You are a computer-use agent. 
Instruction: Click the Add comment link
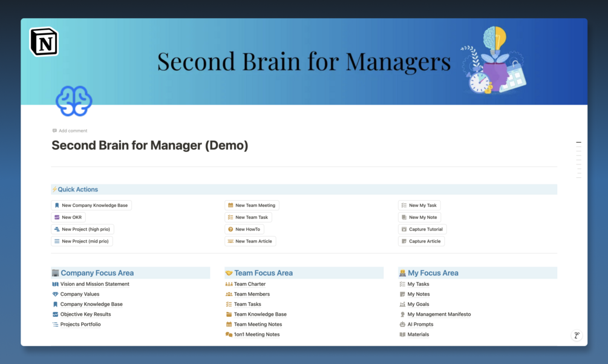[70, 131]
